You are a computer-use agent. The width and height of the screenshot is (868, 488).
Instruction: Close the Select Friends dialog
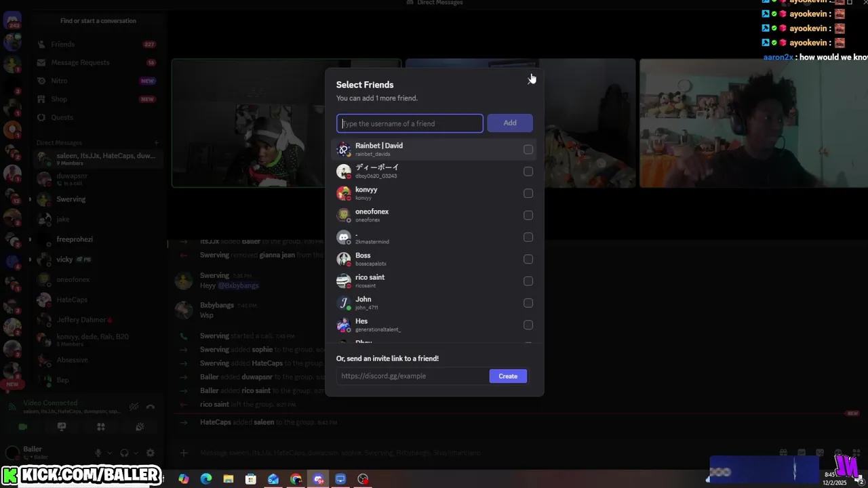tap(530, 79)
